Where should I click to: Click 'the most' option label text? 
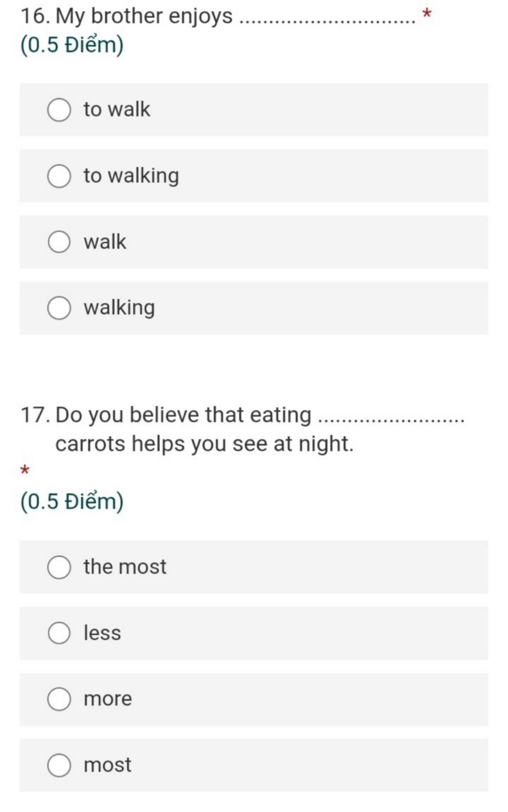125,567
